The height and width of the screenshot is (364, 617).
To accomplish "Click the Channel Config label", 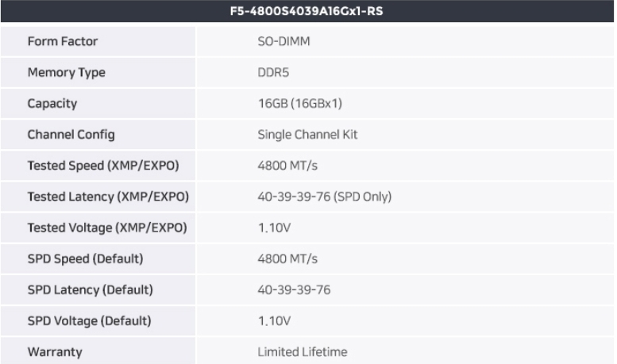I will (71, 134).
